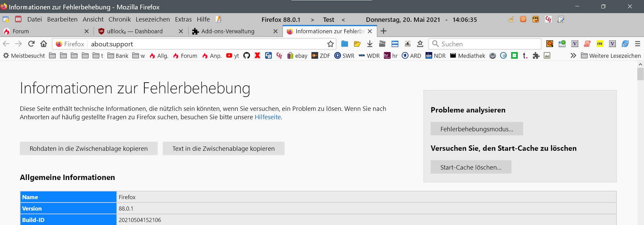Click 'Start-Cache löschen...' button
Screen dimensions: 644x225
(x=470, y=167)
